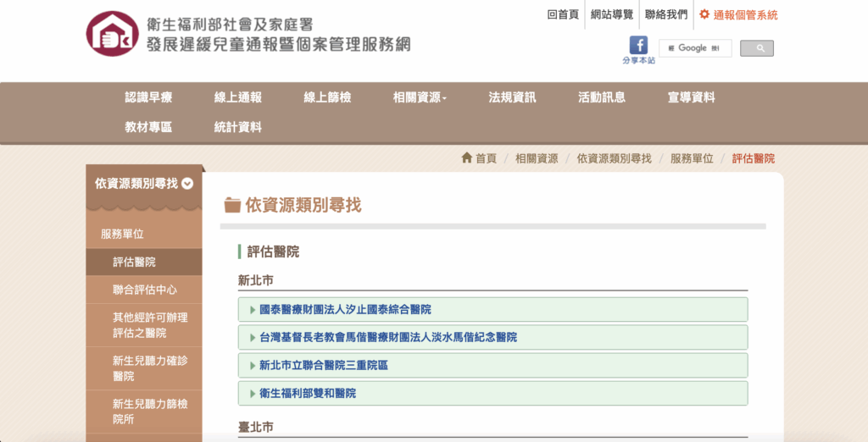Click the 網站導覽 link

(612, 15)
